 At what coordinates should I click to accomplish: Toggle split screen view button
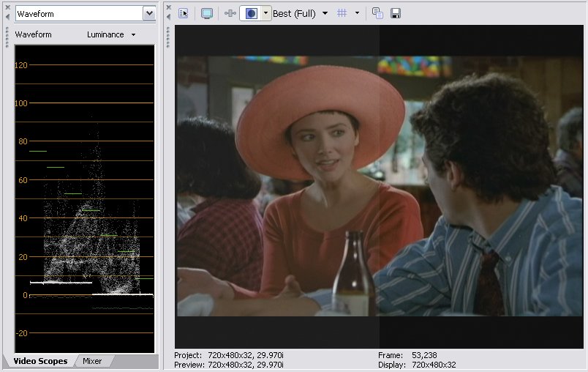(x=251, y=13)
